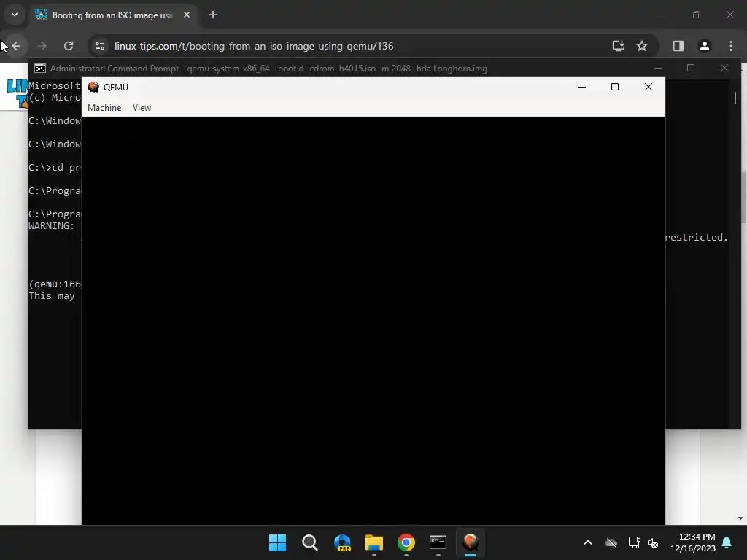
Task: Minimize the QEMU window
Action: [581, 87]
